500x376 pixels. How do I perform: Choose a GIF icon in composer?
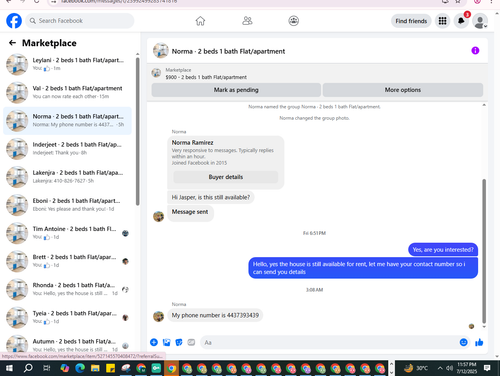(x=191, y=342)
